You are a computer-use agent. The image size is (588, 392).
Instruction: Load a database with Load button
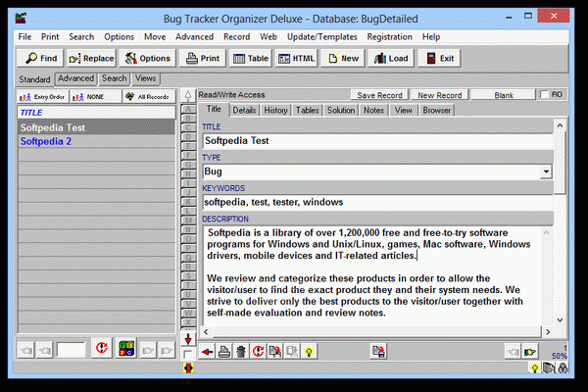point(391,58)
